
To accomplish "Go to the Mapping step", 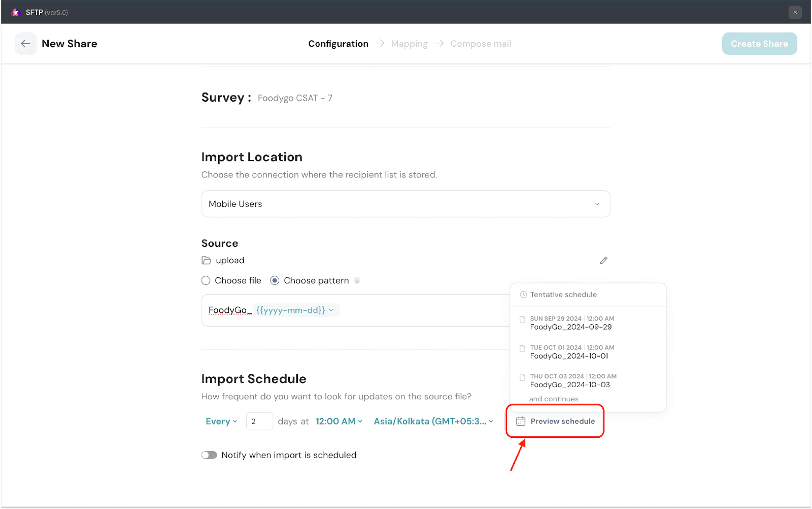I will pyautogui.click(x=409, y=44).
